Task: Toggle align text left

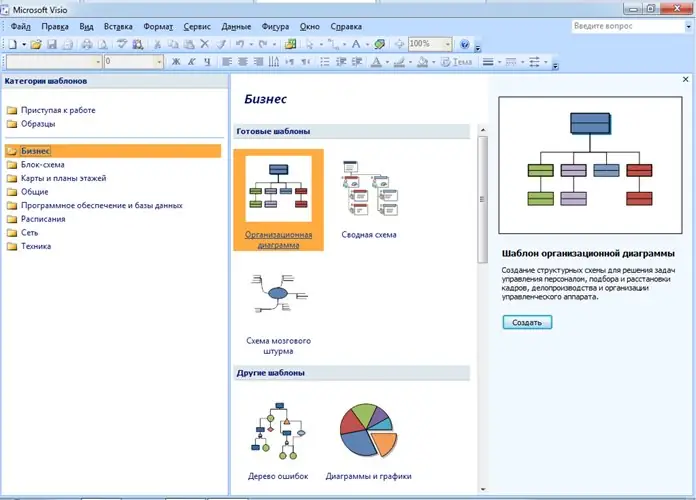Action: (227, 62)
